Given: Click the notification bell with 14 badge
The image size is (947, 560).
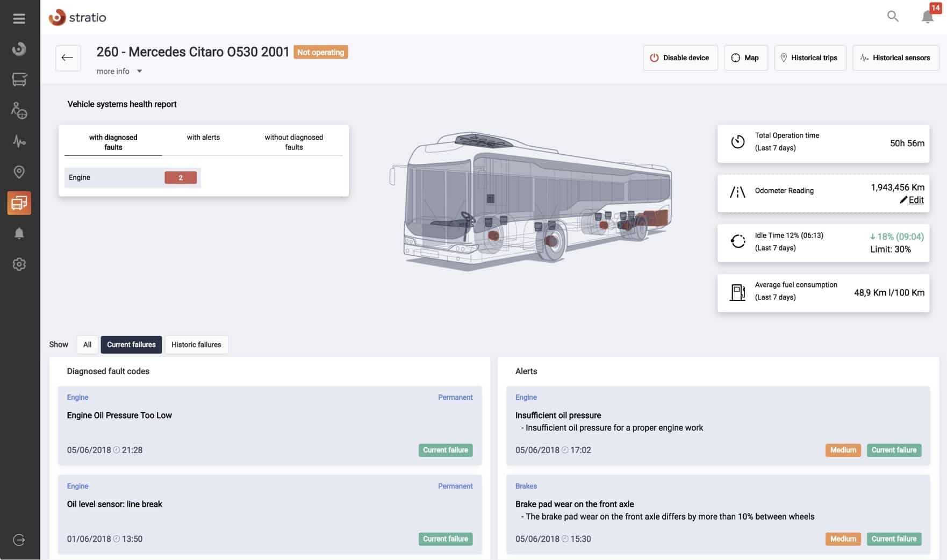Looking at the screenshot, I should point(928,16).
